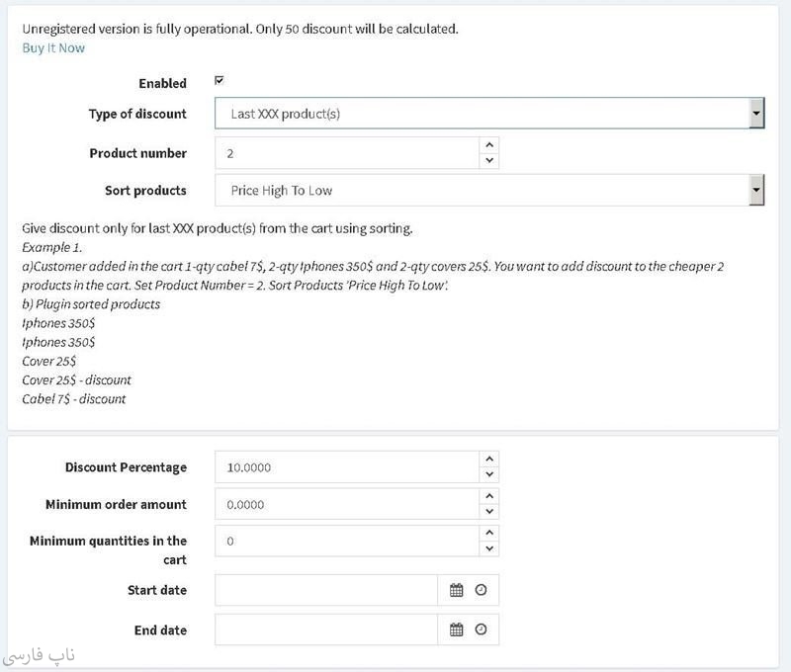Decrease Minimum quantities in cart down arrow
791x672 pixels.
(x=488, y=548)
